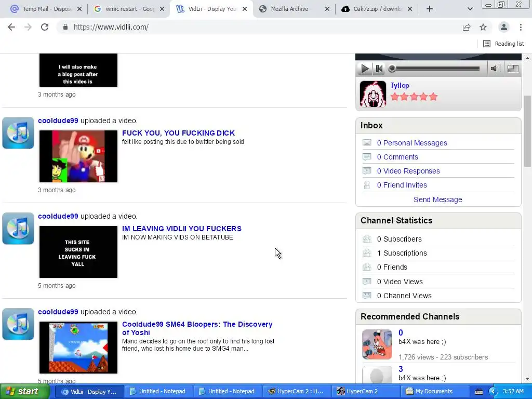The height and width of the screenshot is (399, 532).
Task: Click cooldude99 avatar beside the SM64 Bloopers video
Action: click(x=18, y=324)
